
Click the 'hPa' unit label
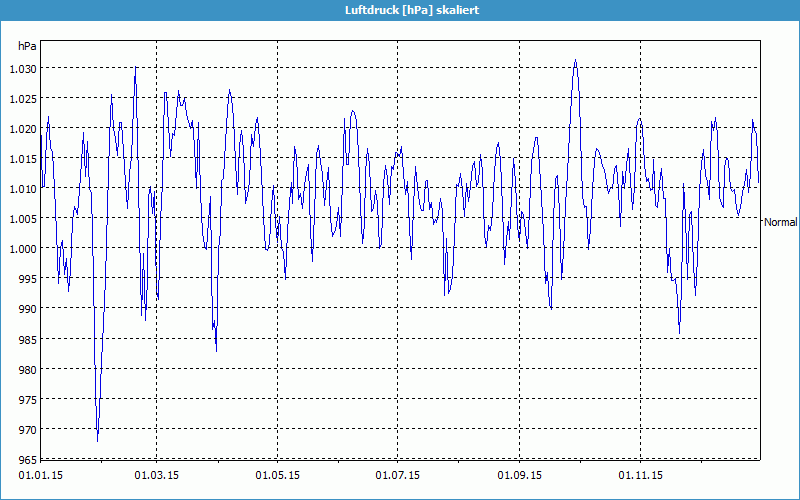click(27, 46)
